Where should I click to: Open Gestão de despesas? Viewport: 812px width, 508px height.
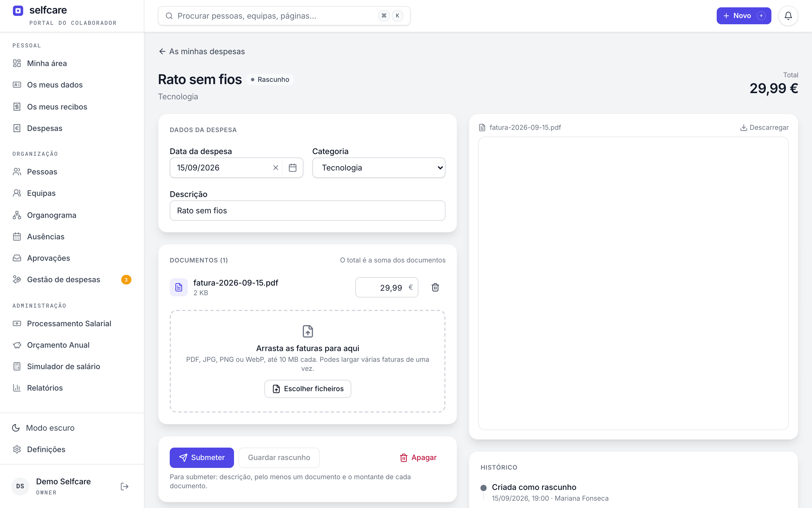pos(72,279)
